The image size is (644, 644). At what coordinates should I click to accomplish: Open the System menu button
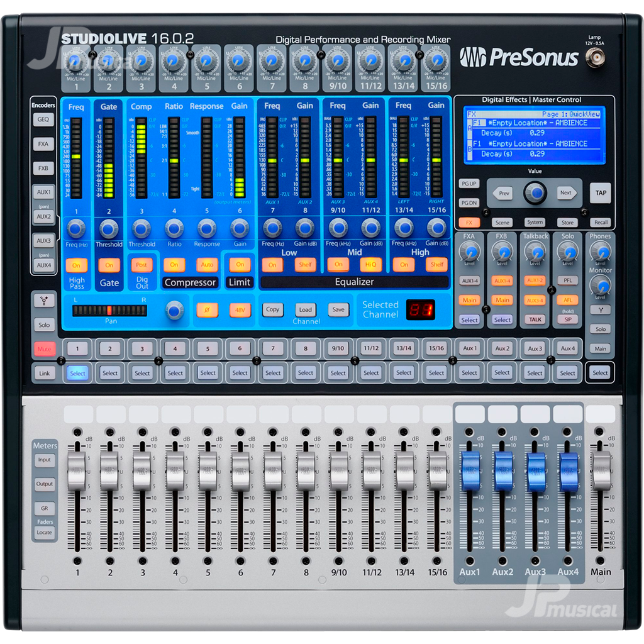[x=535, y=222]
